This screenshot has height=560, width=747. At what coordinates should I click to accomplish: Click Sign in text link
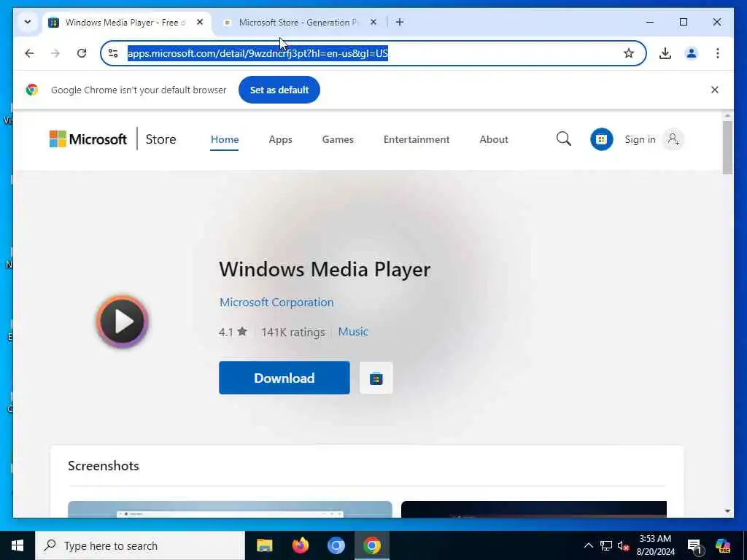[640, 139]
